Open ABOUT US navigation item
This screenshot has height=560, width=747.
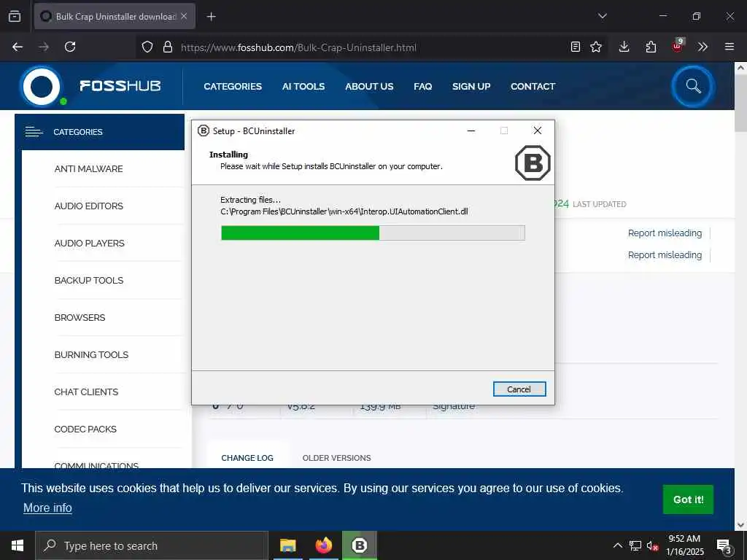click(369, 87)
